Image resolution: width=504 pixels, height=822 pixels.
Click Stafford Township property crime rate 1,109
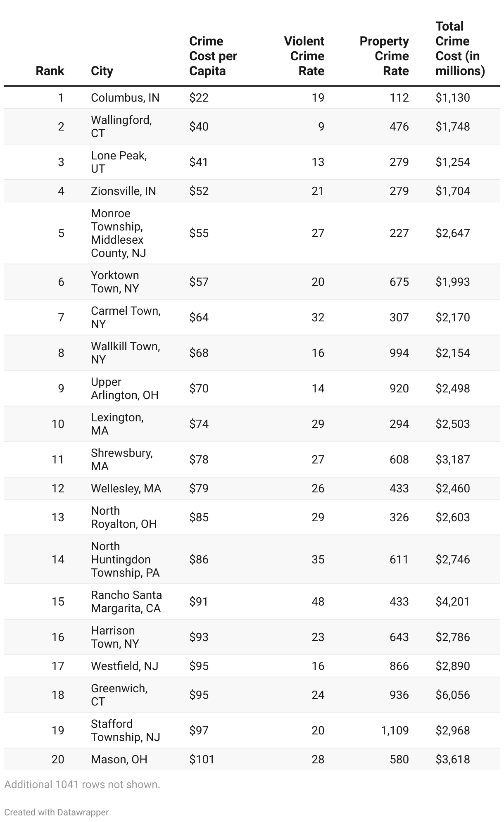click(x=395, y=730)
